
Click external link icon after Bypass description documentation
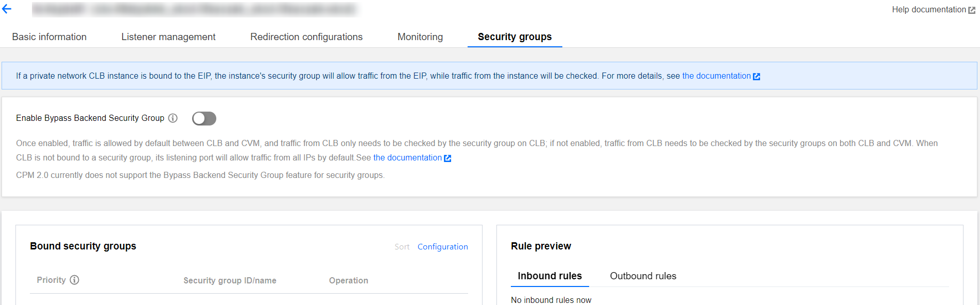tap(448, 158)
